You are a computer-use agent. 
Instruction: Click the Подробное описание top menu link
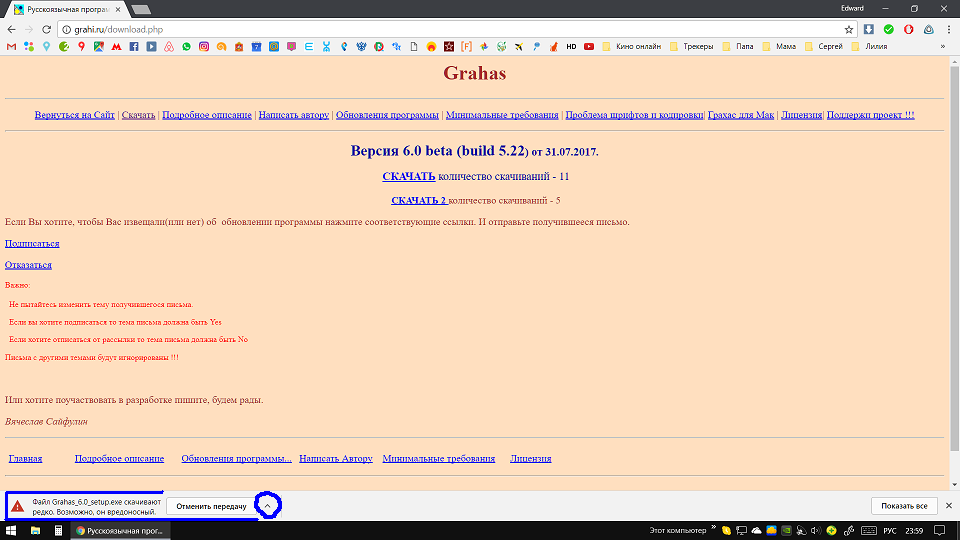[x=207, y=114]
